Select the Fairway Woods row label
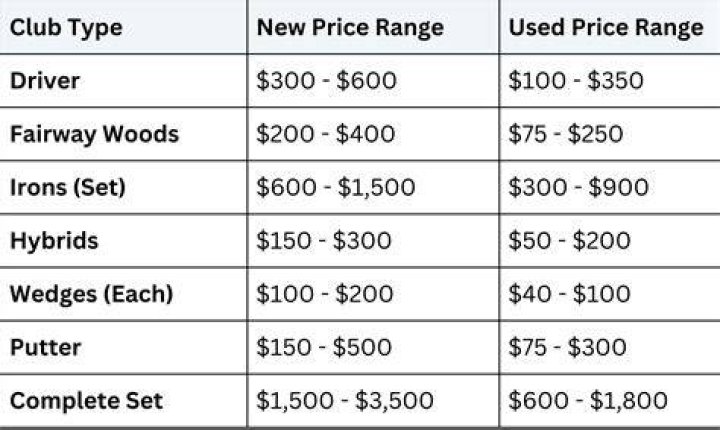This screenshot has height=430, width=720. 95,135
